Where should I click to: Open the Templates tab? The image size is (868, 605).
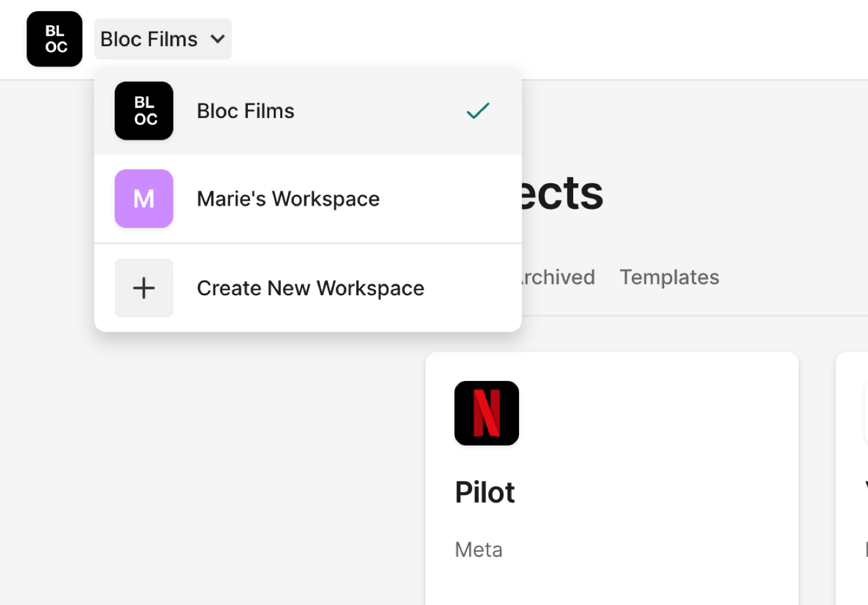[x=669, y=277]
